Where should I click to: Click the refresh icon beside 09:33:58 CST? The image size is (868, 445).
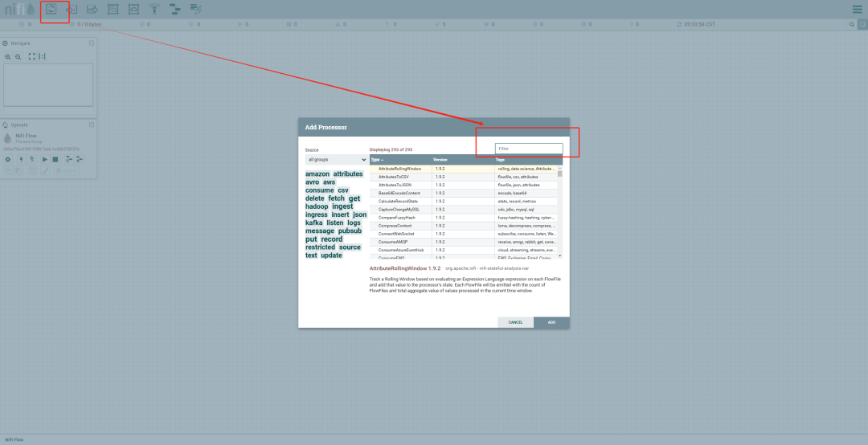click(x=679, y=24)
